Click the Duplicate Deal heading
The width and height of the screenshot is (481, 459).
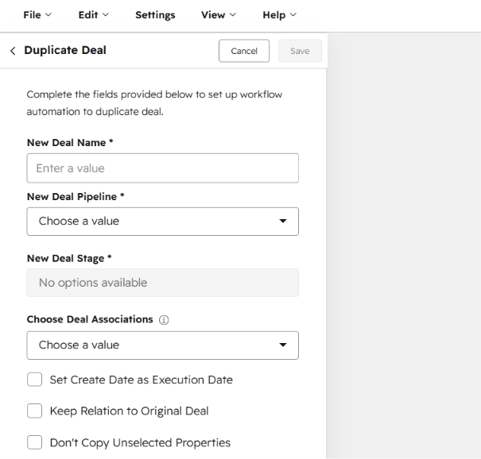65,50
